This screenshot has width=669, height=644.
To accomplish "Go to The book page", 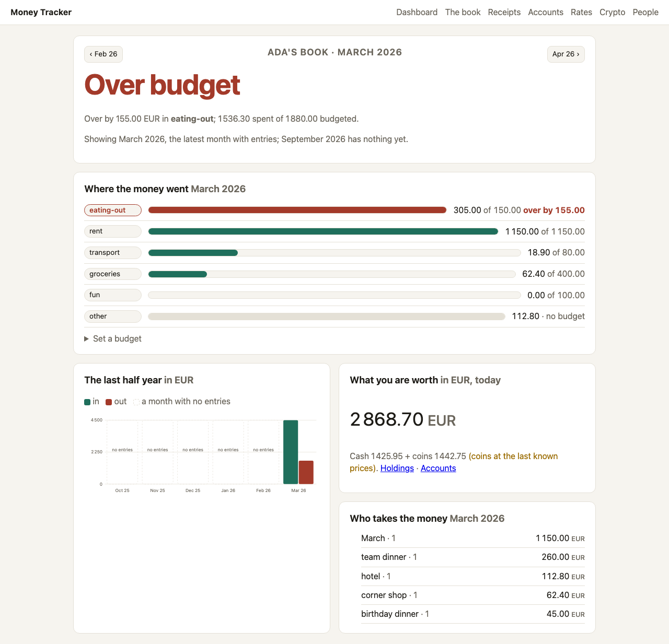I will tap(463, 12).
